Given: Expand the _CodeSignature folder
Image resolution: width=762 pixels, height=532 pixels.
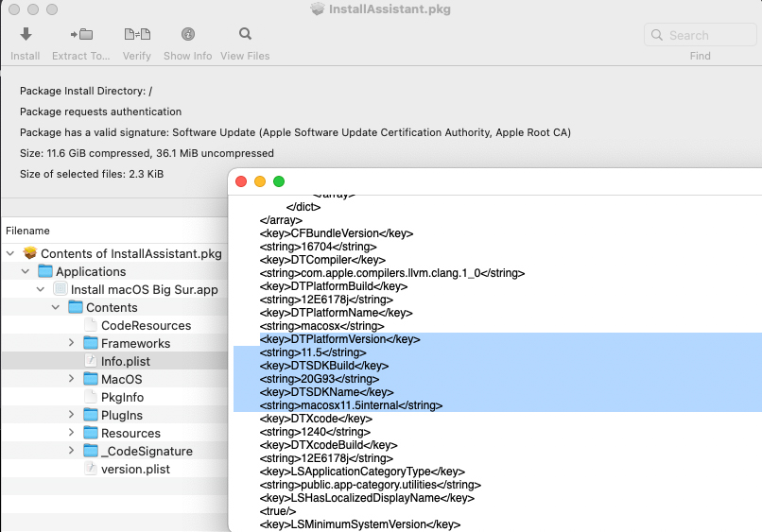Looking at the screenshot, I should (72, 451).
